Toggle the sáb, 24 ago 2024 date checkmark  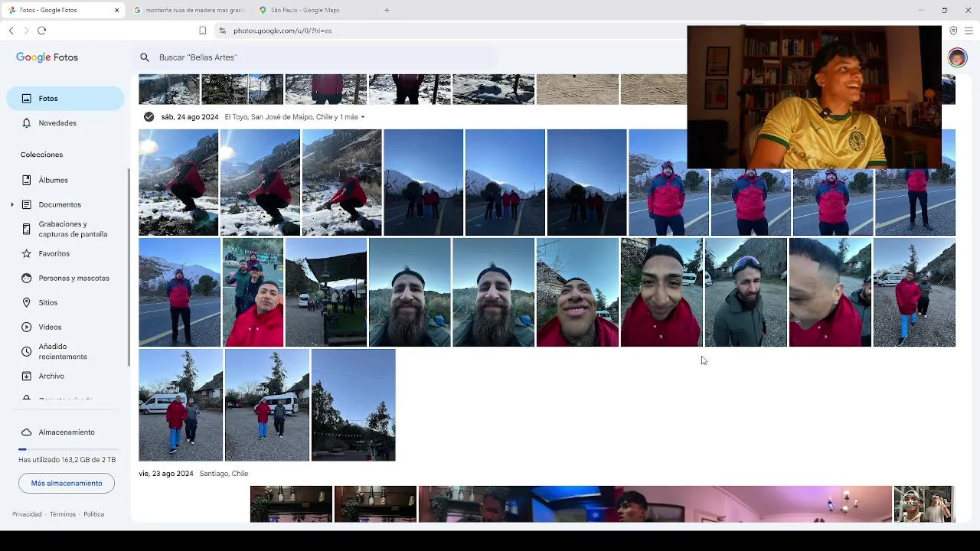click(x=149, y=117)
